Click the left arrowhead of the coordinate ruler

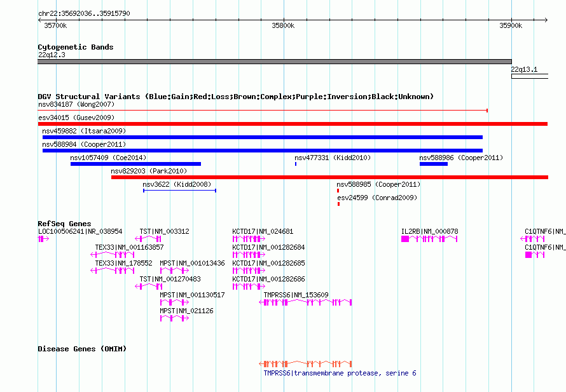click(x=39, y=20)
